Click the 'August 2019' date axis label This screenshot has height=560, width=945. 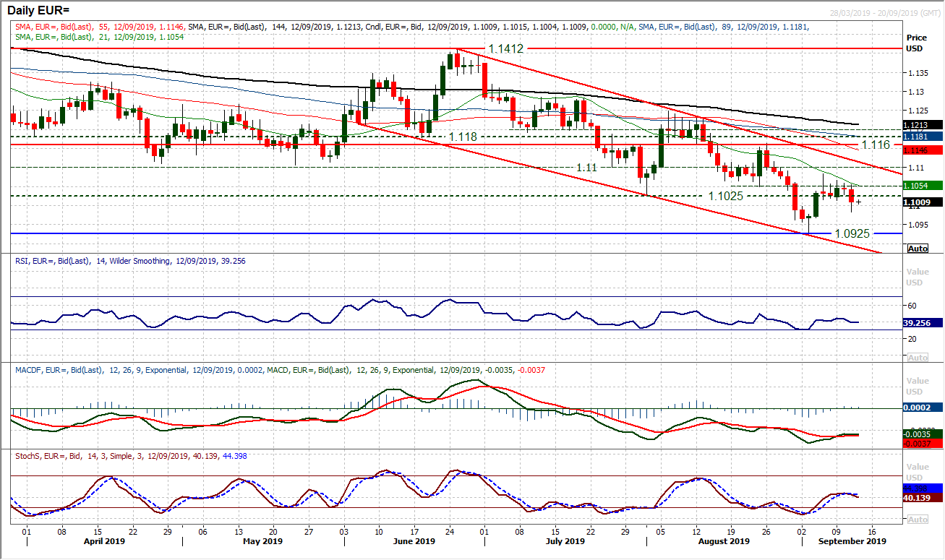click(x=724, y=540)
